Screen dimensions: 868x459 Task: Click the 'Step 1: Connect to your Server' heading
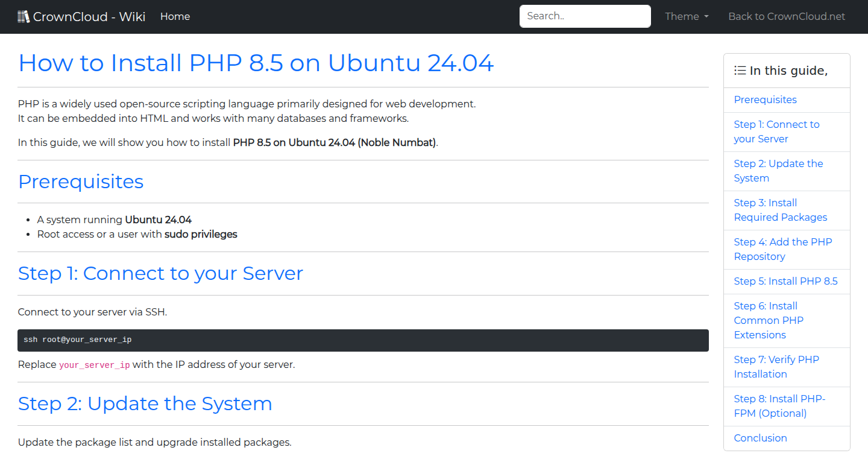(160, 273)
